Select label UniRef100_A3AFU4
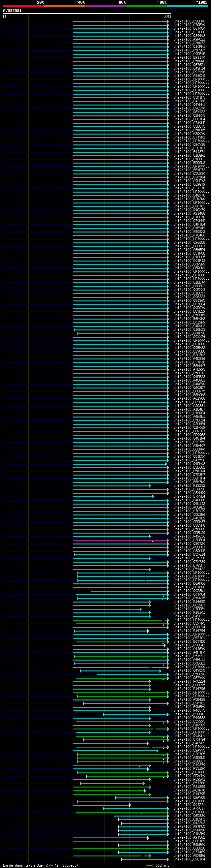 tap(190, 540)
